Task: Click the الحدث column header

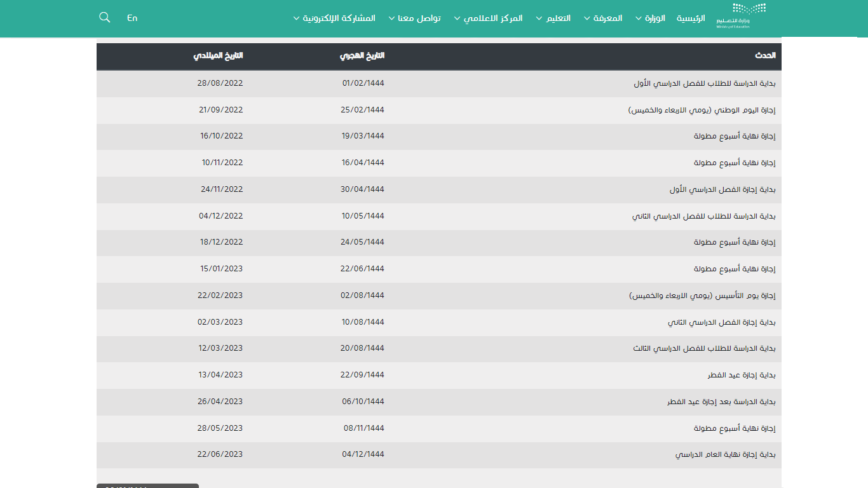Action: 766,56
